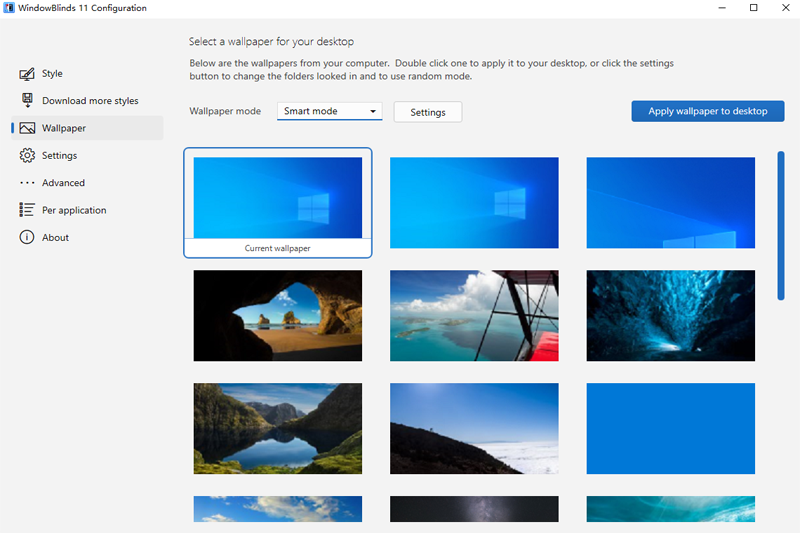
Task: Open the Advanced section label
Action: pyautogui.click(x=63, y=183)
